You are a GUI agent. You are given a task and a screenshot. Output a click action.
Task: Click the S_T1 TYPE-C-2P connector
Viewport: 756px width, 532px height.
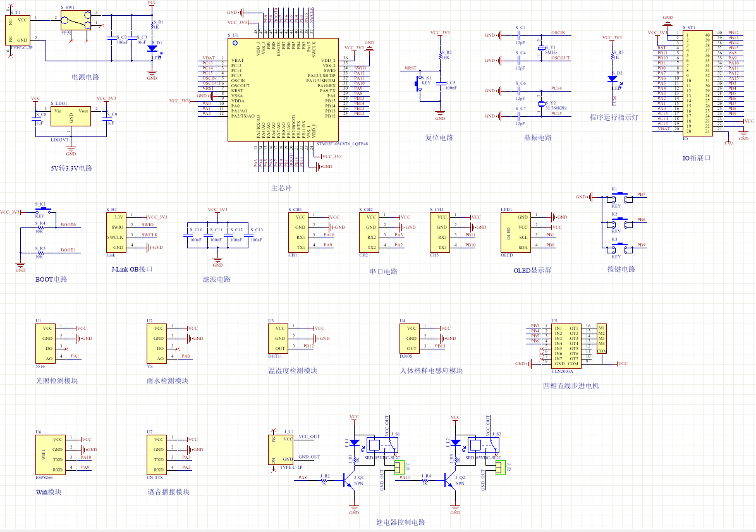tap(18, 30)
